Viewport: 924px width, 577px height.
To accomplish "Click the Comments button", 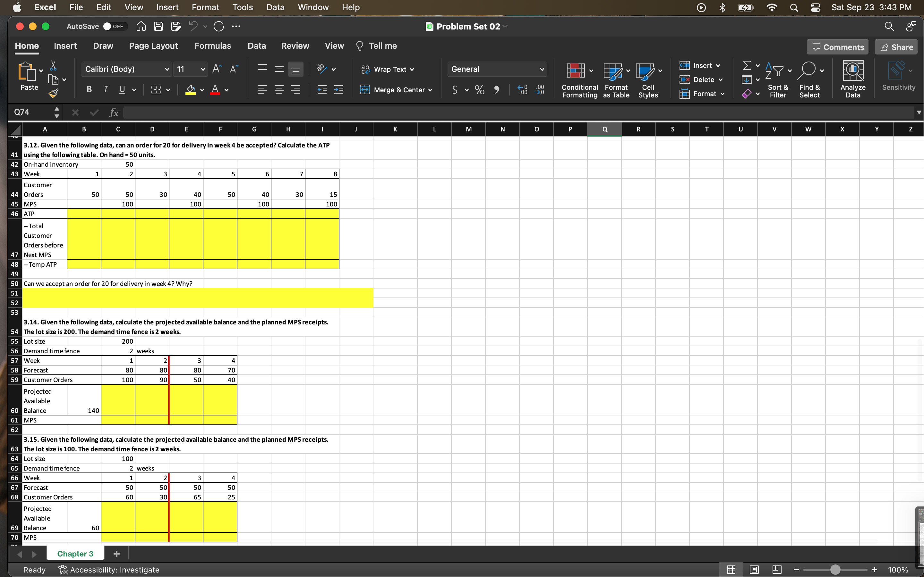I will pos(837,46).
